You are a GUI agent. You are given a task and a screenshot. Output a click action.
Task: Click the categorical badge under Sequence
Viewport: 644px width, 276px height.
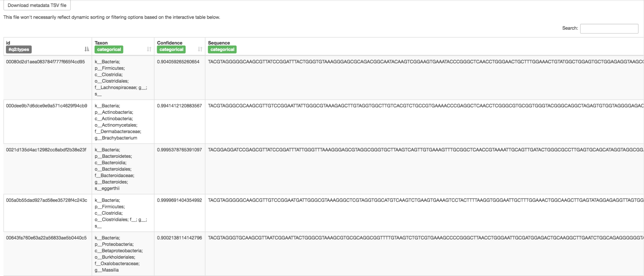[222, 49]
